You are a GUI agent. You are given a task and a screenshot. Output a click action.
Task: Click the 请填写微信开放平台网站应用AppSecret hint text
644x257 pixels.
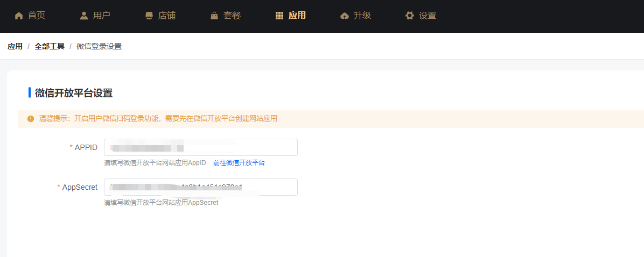point(161,203)
